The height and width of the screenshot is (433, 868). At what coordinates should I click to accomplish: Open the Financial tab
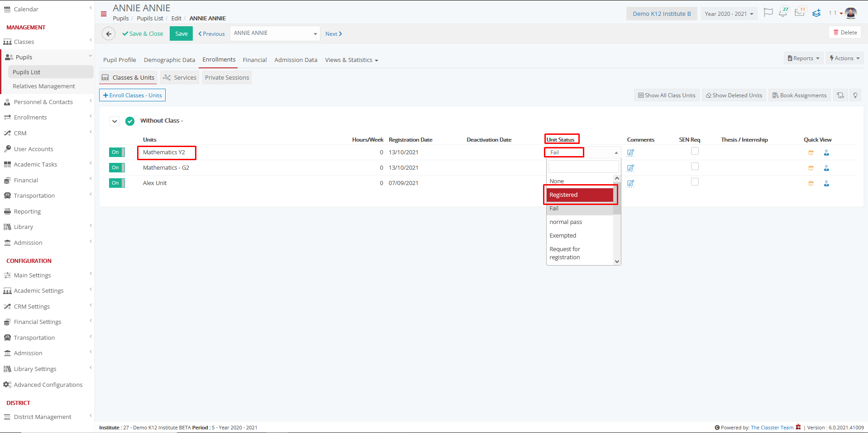255,60
